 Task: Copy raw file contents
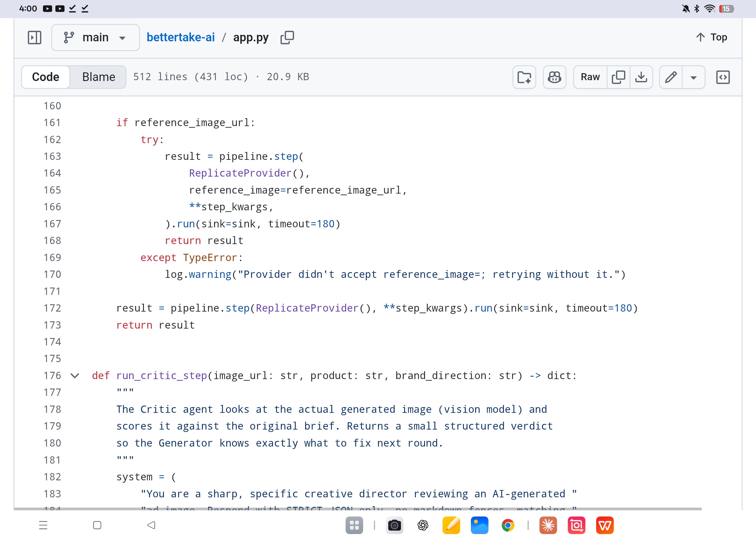(618, 77)
